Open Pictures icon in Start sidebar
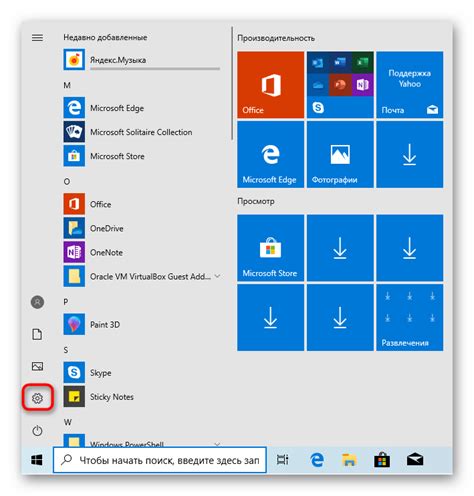This screenshot has width=474, height=496. 37,366
